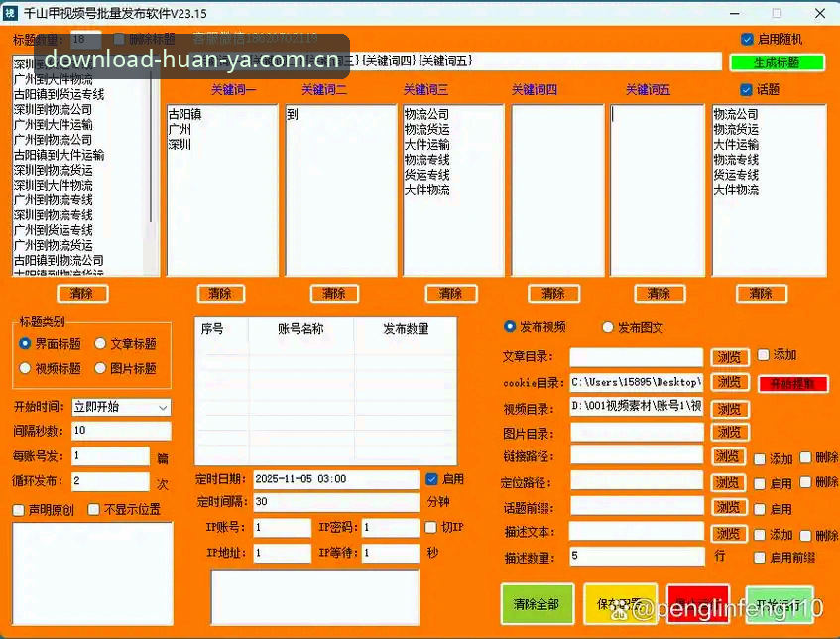Click 清除 under the 关键词一 list
Screen dimensions: 840x639
(220, 294)
